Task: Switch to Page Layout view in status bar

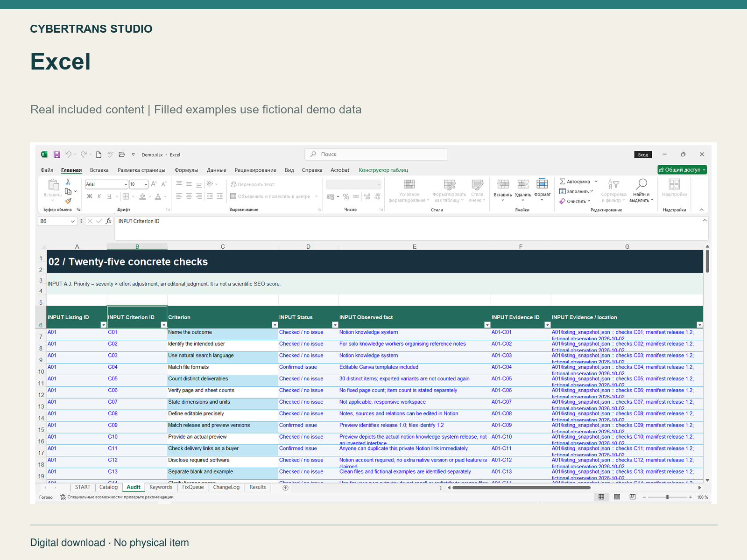Action: [x=617, y=497]
